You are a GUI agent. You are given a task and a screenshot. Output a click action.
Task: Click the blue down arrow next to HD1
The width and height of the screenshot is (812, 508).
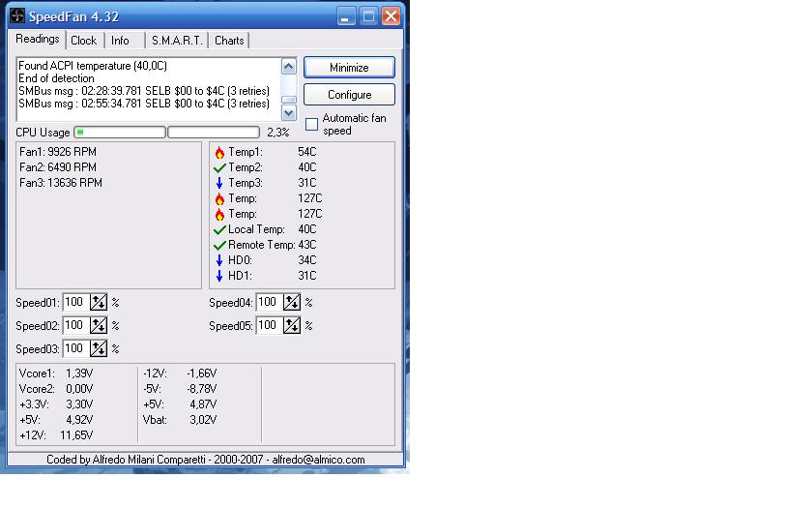219,276
